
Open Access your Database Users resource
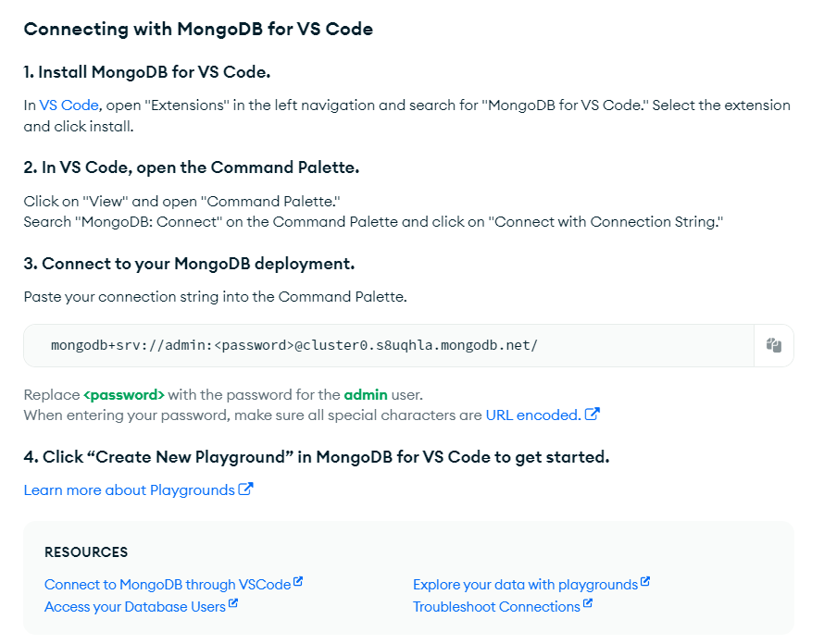(135, 607)
